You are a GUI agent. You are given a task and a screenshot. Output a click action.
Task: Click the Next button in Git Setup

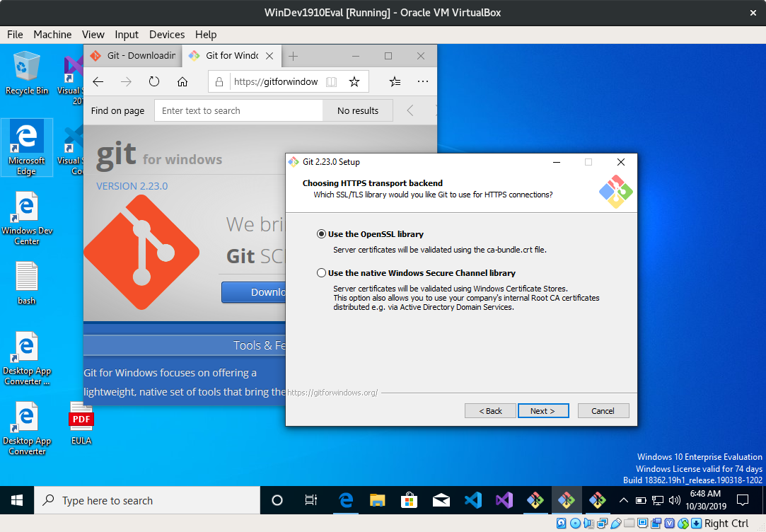pyautogui.click(x=542, y=411)
